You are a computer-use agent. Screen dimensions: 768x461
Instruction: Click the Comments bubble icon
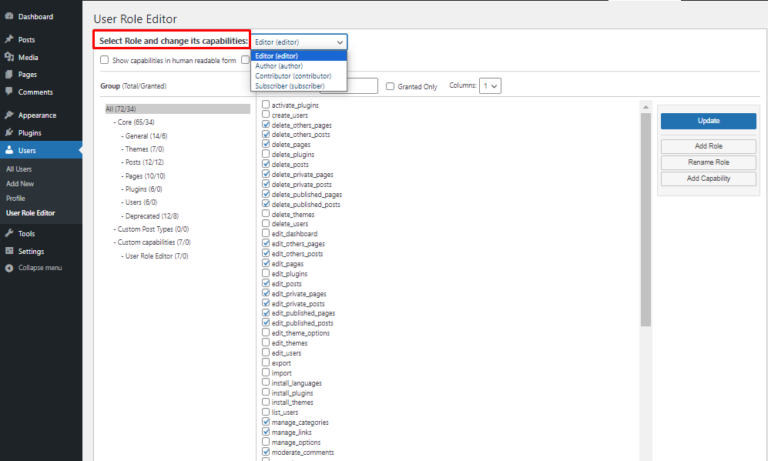point(9,92)
